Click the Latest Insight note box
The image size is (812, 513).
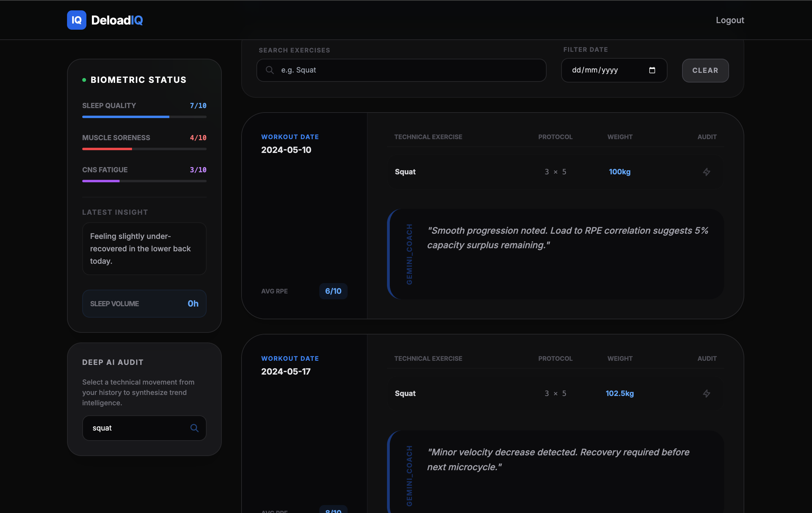pyautogui.click(x=144, y=249)
